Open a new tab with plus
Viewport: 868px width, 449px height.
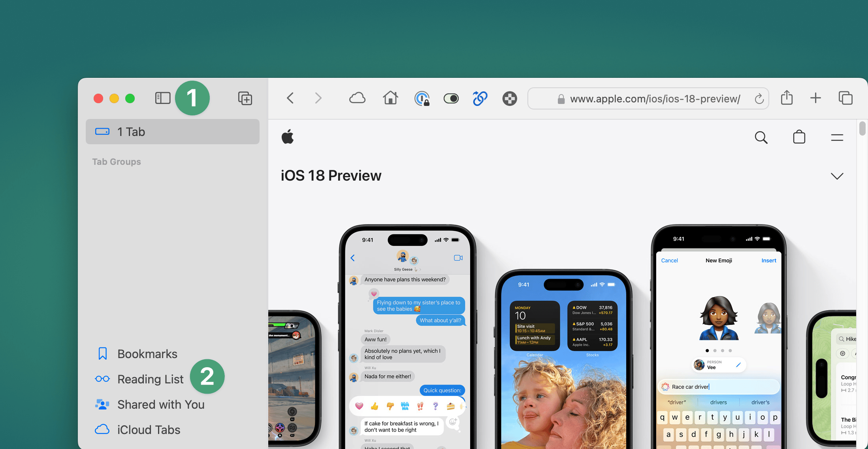[815, 98]
